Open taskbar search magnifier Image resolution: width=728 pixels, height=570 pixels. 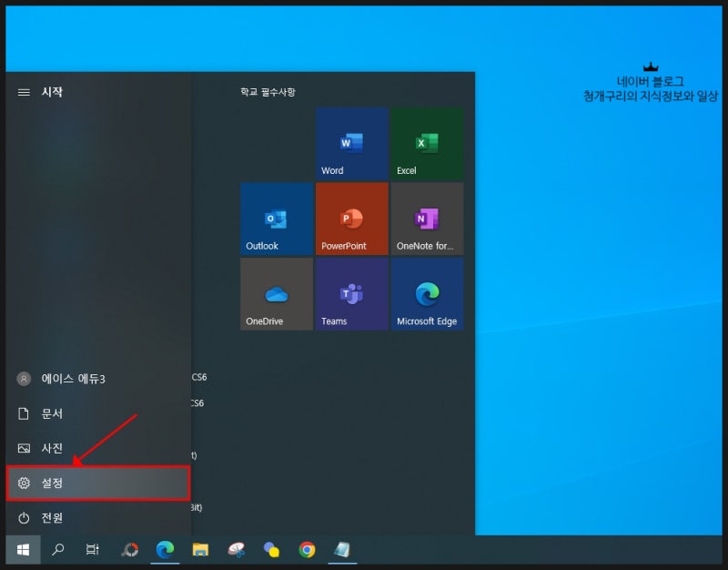pyautogui.click(x=58, y=550)
